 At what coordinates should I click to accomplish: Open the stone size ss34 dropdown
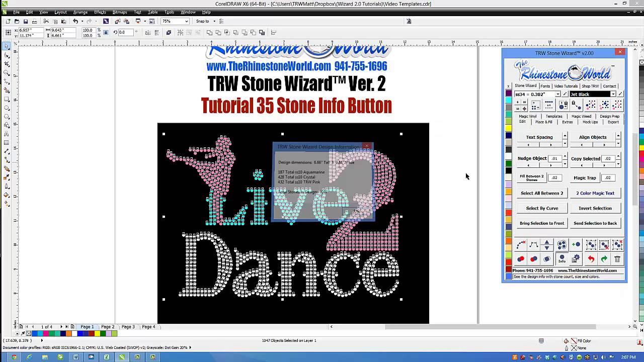(x=557, y=94)
